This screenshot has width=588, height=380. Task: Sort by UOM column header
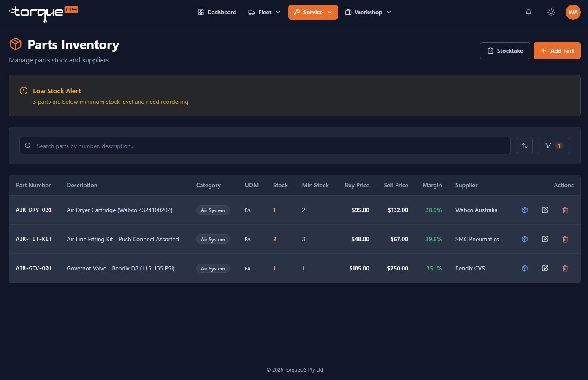[x=252, y=185]
